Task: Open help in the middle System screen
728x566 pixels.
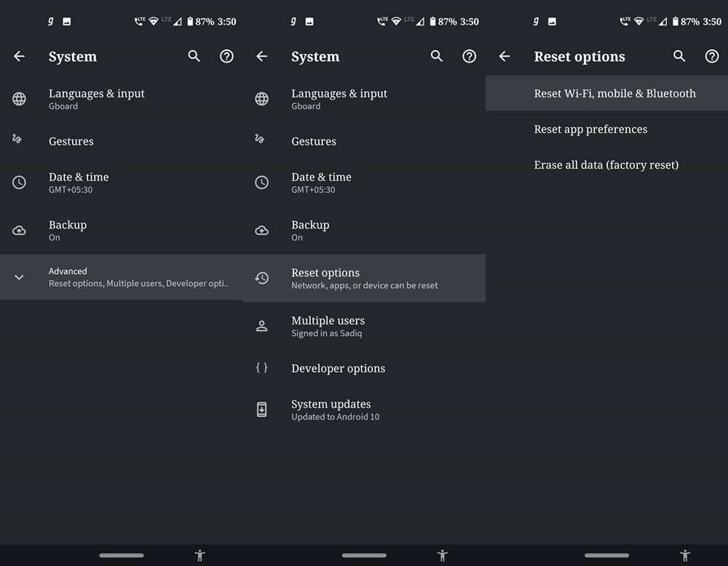Action: click(470, 56)
